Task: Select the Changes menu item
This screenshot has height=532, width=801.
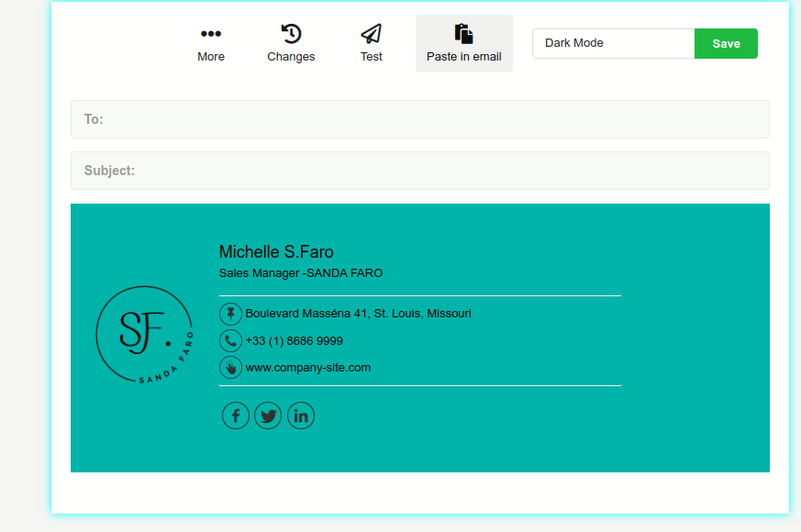Action: 291,43
